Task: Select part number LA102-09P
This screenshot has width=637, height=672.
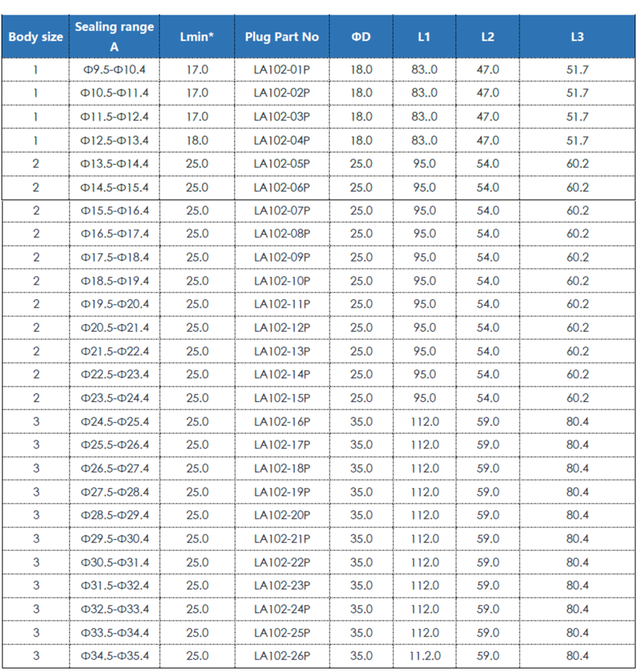Action: coord(282,257)
